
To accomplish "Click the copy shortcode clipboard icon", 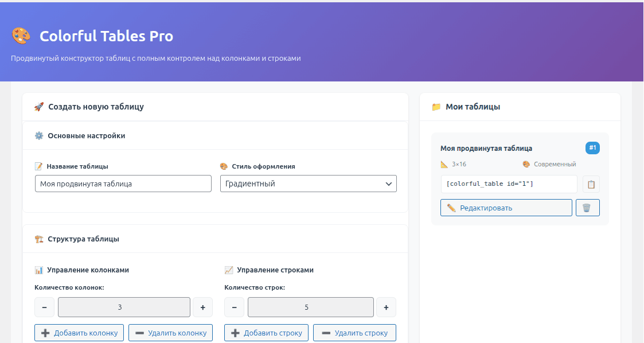I will [591, 185].
